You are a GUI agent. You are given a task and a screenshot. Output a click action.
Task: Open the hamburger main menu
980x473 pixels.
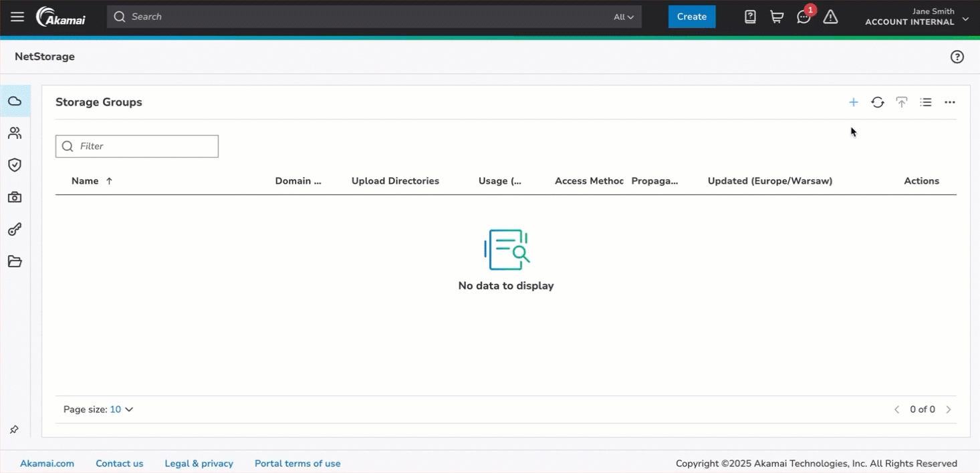click(17, 17)
